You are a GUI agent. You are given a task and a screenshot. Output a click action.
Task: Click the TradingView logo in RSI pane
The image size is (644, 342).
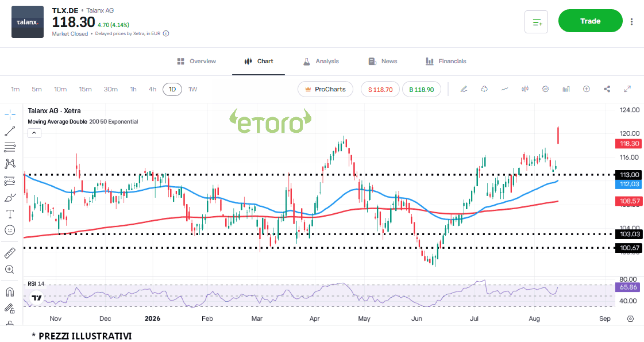click(37, 298)
